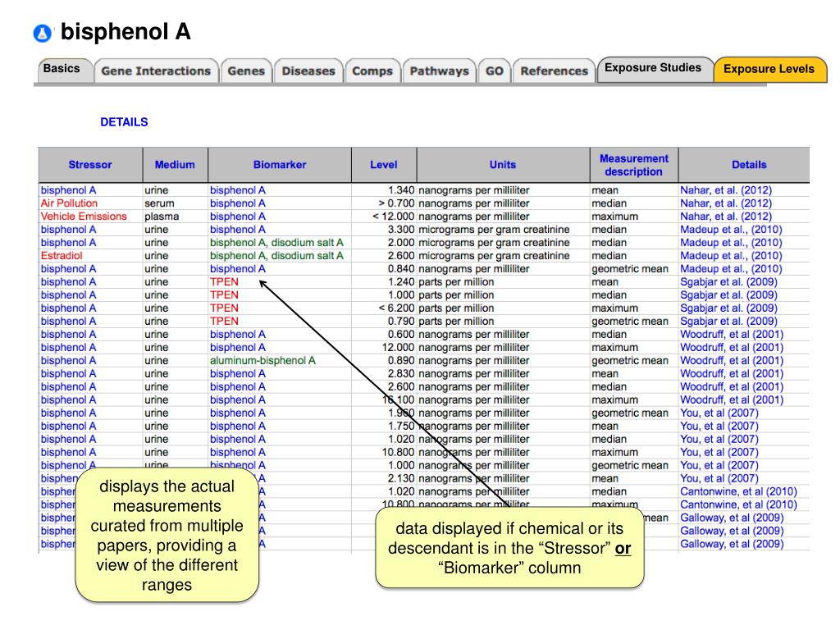Sort by Measurement description column header
Screen dimensions: 840x630
pos(634,165)
